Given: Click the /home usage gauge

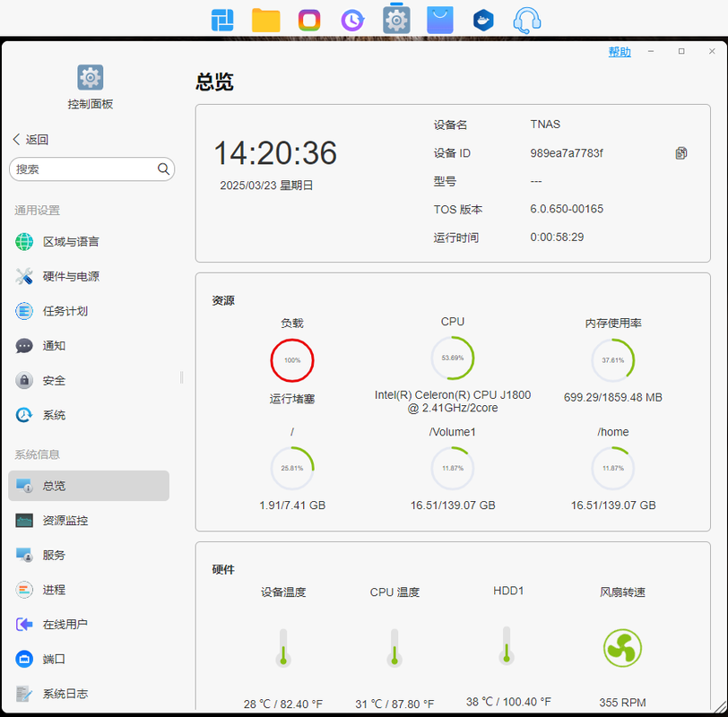Looking at the screenshot, I should point(613,468).
